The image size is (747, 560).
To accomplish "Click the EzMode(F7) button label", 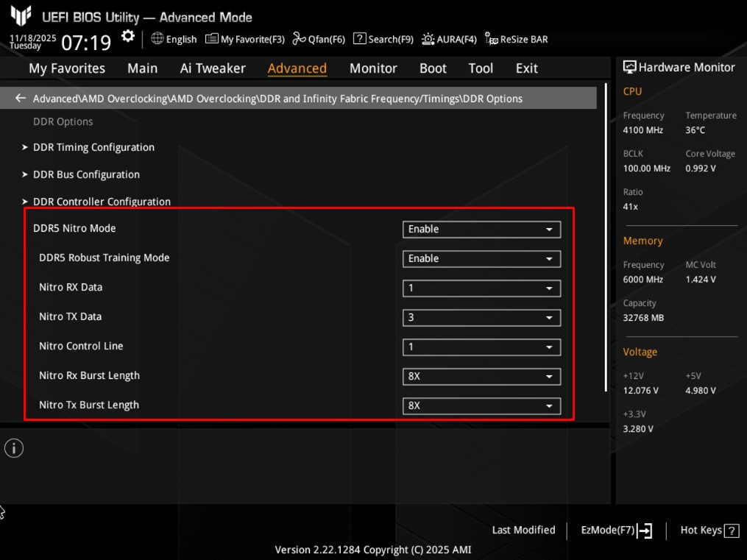I will pyautogui.click(x=607, y=530).
